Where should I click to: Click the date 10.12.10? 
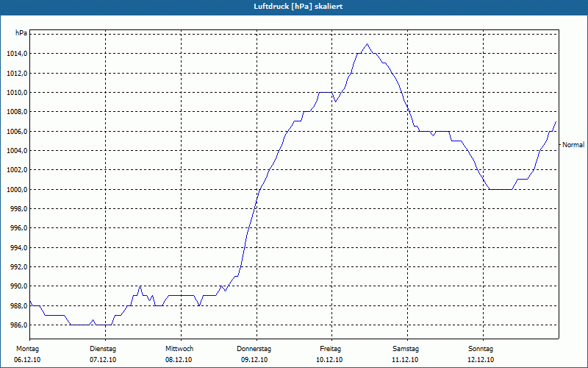[329, 360]
